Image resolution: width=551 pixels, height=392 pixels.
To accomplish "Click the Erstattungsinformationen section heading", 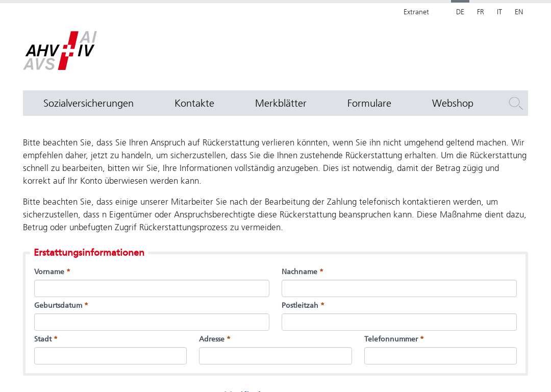I will [89, 253].
